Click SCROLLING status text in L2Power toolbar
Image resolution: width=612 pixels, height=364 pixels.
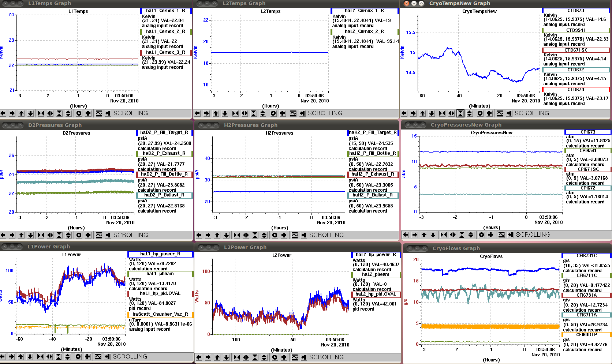coord(326,357)
